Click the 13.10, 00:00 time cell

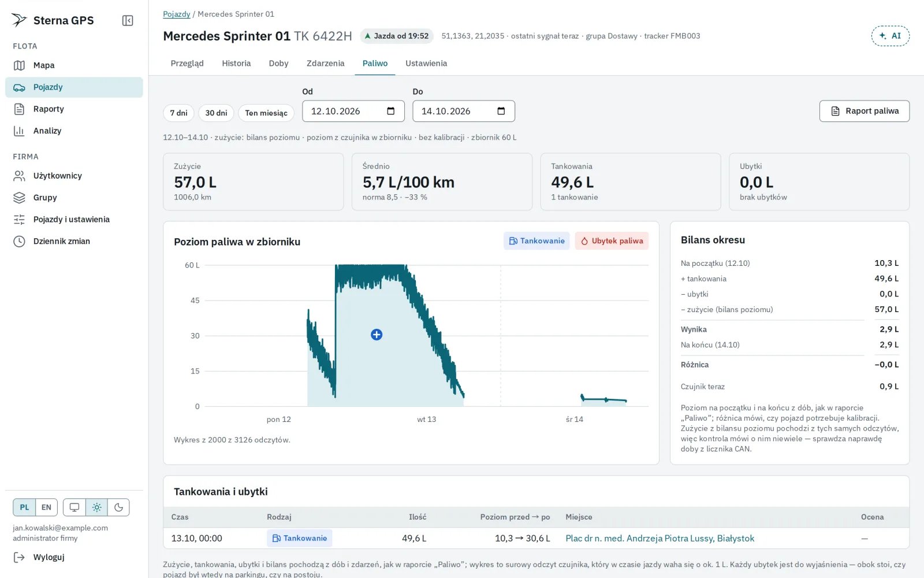tap(196, 538)
